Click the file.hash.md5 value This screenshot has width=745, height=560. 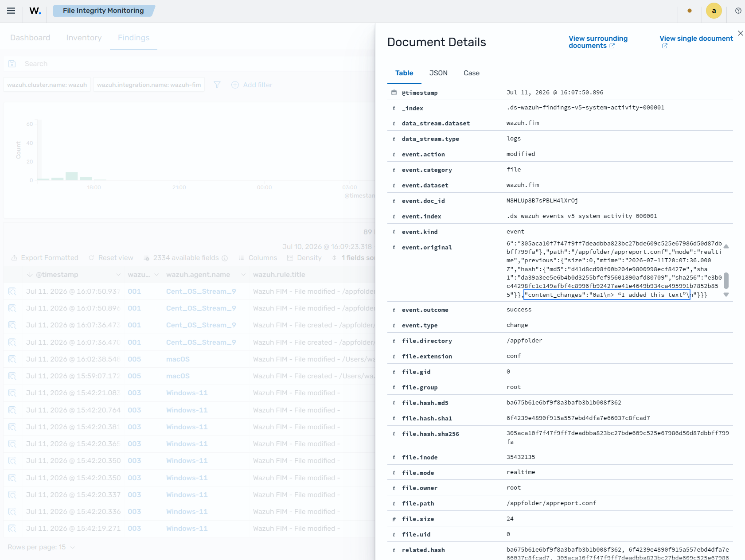(564, 403)
